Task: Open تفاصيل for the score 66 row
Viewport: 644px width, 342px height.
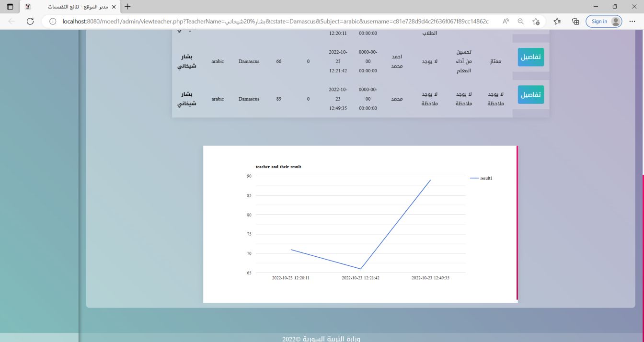Action: (x=530, y=57)
